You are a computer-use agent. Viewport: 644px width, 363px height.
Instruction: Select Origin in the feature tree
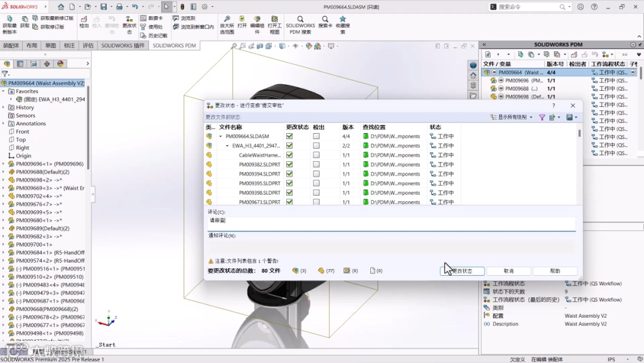click(23, 156)
